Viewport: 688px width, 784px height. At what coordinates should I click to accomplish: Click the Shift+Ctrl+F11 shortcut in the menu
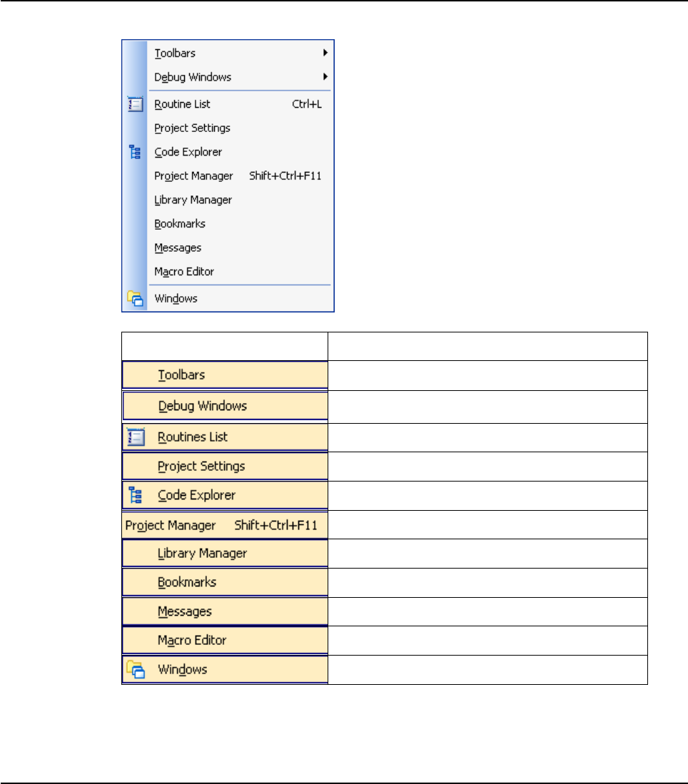[x=285, y=176]
